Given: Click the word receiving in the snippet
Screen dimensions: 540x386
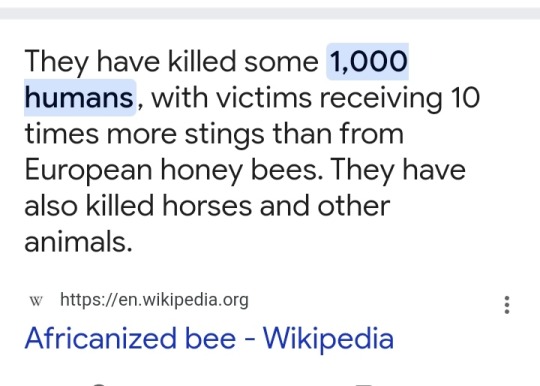Looking at the screenshot, I should pyautogui.click(x=381, y=98).
